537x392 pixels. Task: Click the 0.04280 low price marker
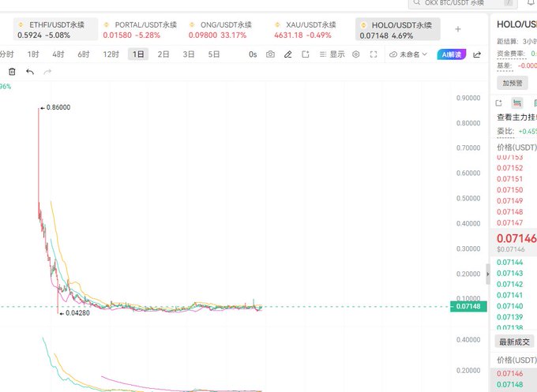click(75, 313)
